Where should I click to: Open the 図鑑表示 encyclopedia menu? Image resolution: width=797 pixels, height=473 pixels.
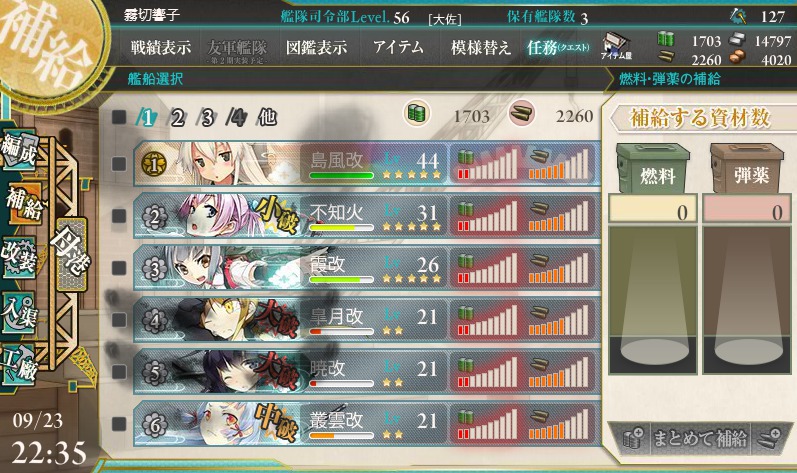316,48
